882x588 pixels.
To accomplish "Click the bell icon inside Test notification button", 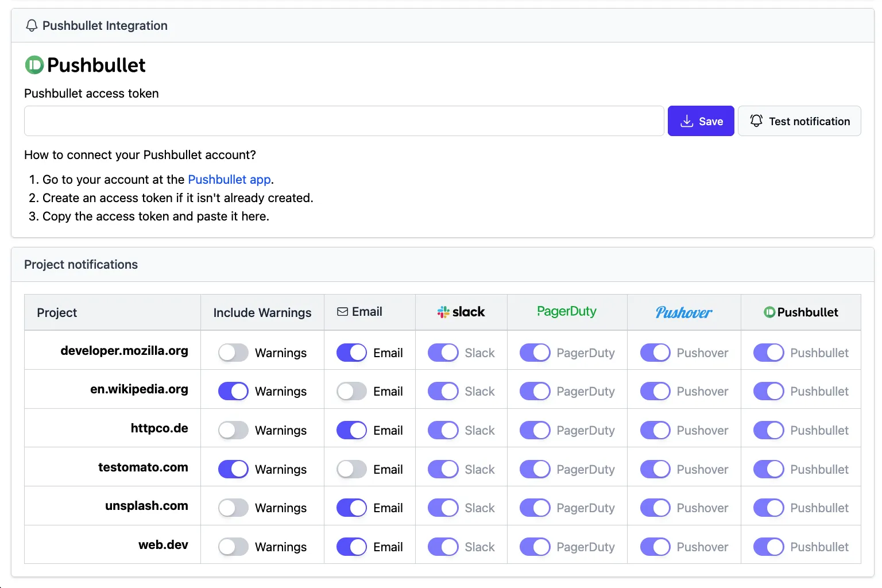I will [756, 121].
